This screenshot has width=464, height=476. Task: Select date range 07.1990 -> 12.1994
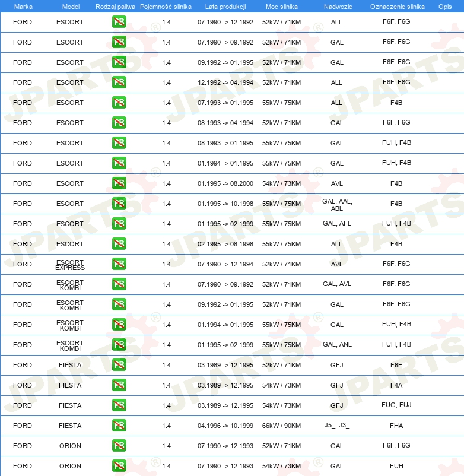225,264
